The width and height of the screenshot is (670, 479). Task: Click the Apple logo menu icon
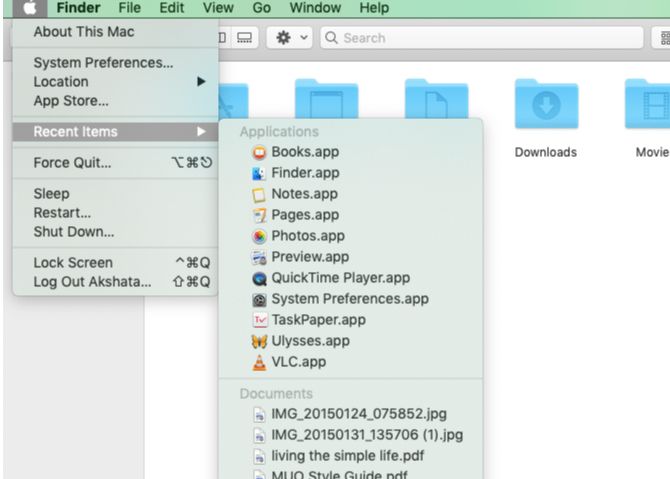[29, 8]
